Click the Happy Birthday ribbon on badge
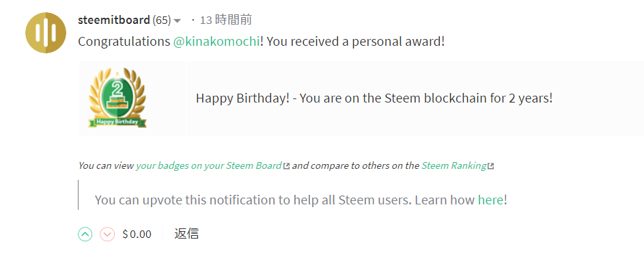The image size is (644, 255). [117, 122]
